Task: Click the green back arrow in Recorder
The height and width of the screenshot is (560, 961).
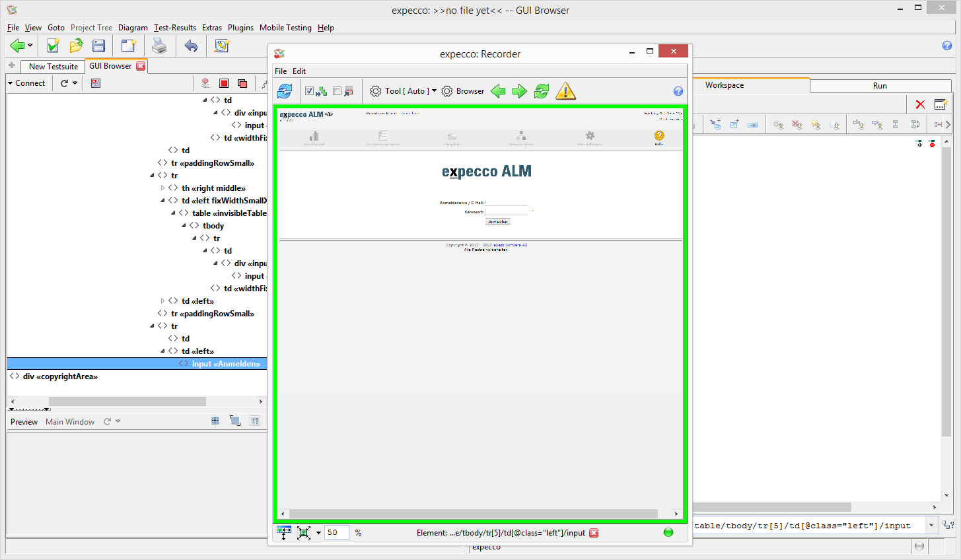Action: point(499,91)
